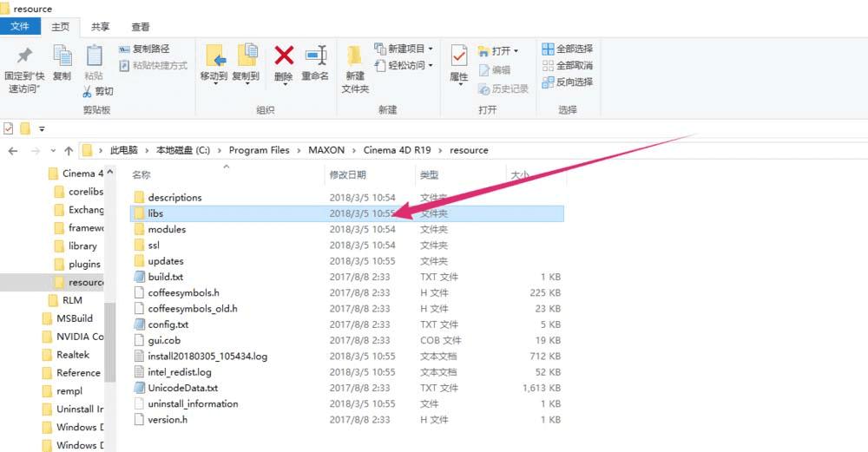Open the Copy to (复制到) menu

click(x=246, y=63)
